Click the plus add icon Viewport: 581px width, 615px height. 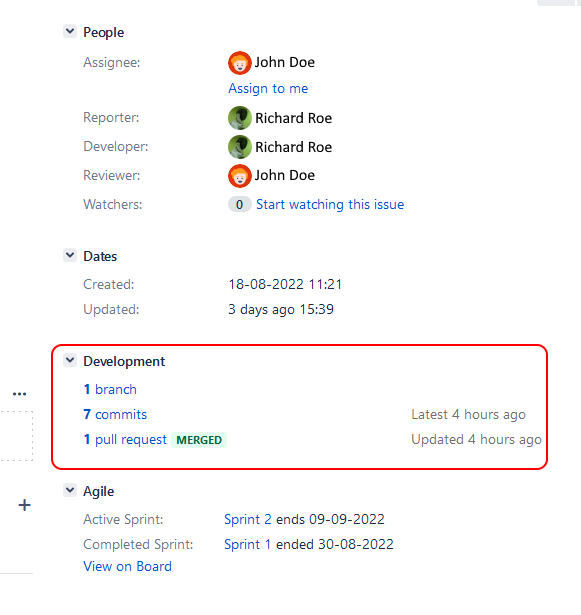[25, 505]
